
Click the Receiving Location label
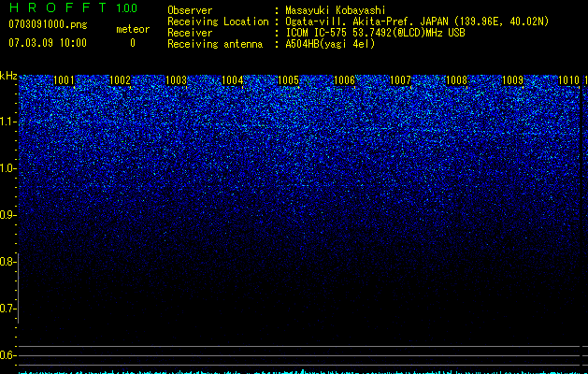[218, 22]
